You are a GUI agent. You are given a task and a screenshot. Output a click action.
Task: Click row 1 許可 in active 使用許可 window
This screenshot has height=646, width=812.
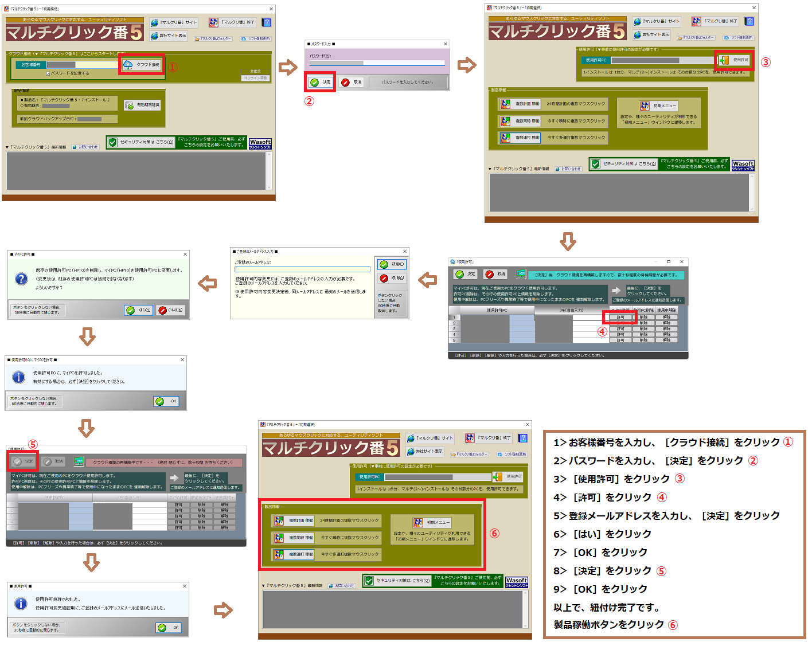[x=620, y=317]
